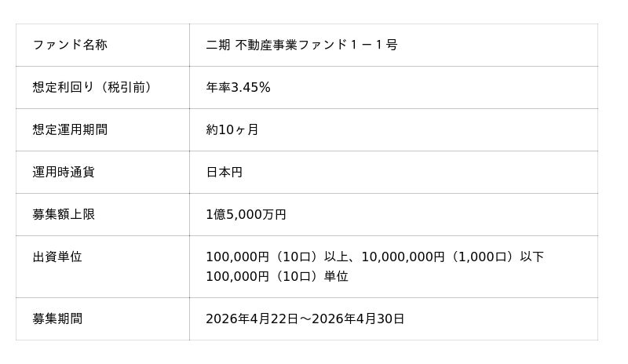Click the 募集額上限 label cell
628x364 pixels.
64,214
